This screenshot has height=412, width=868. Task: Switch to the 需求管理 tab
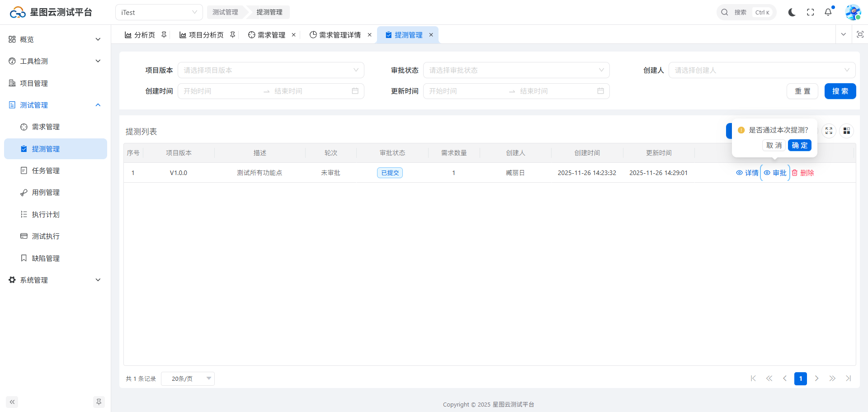pos(271,35)
